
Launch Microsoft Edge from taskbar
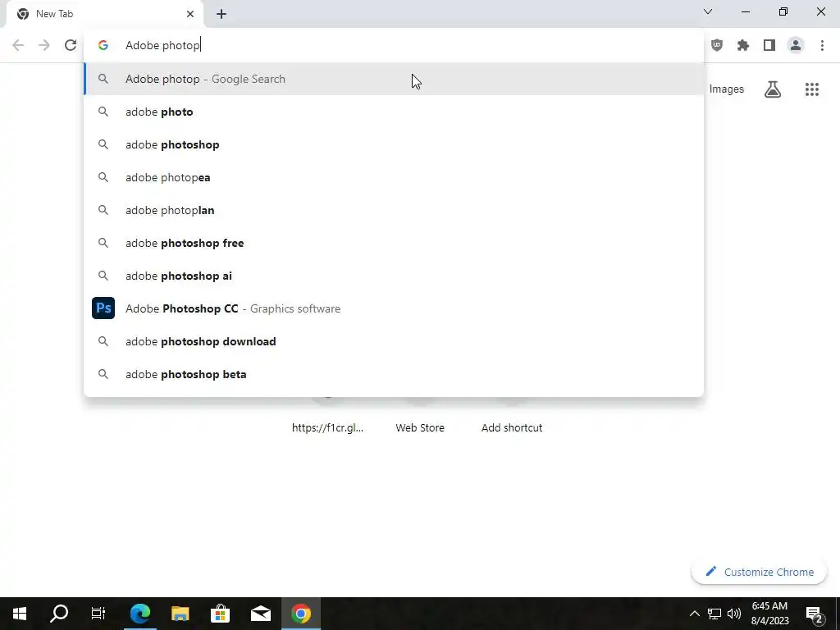pyautogui.click(x=139, y=614)
